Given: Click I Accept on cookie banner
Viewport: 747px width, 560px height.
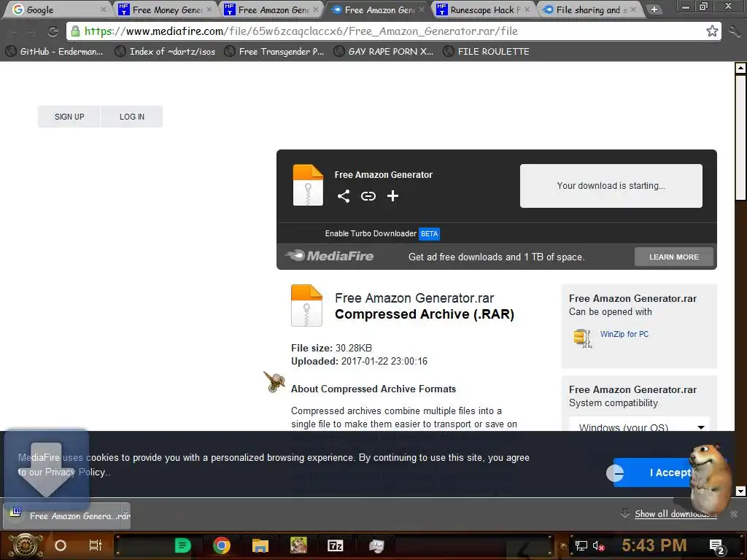Looking at the screenshot, I should [670, 472].
